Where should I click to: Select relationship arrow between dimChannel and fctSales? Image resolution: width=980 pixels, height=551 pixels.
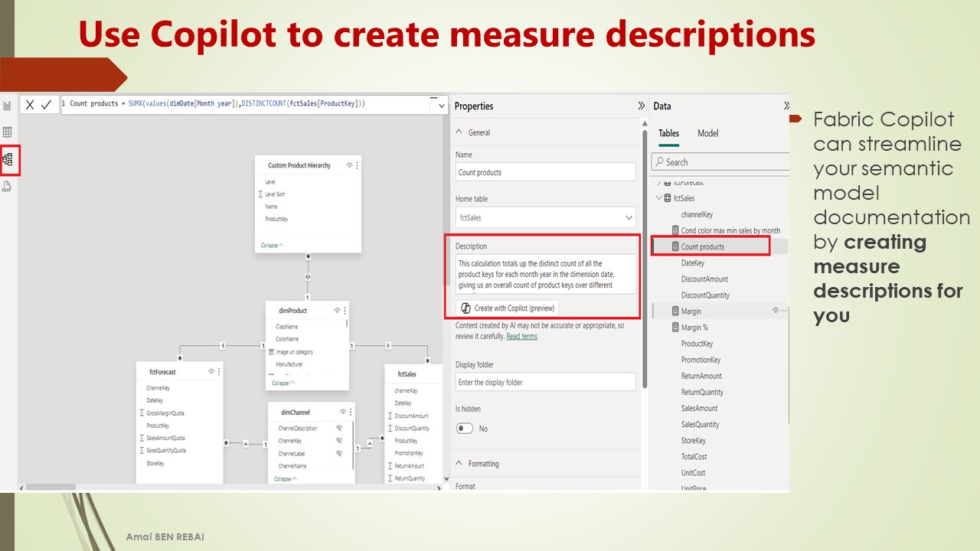coord(369,442)
